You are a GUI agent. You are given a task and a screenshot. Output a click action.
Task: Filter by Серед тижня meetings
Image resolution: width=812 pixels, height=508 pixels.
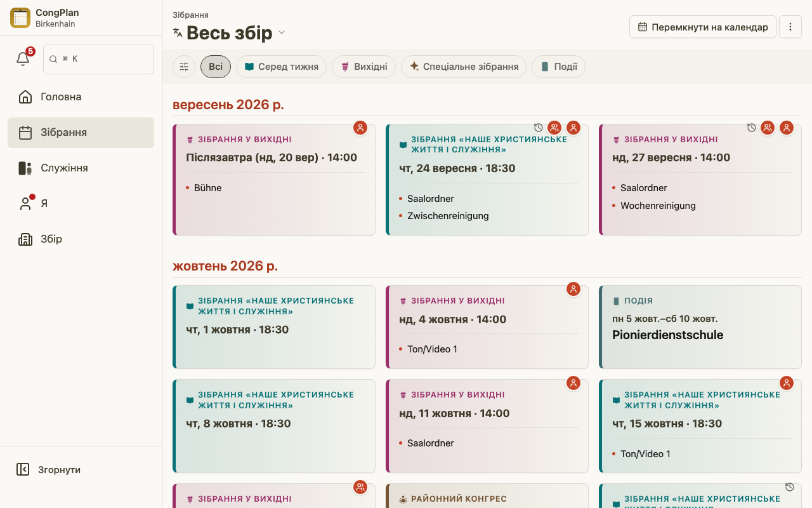click(281, 67)
